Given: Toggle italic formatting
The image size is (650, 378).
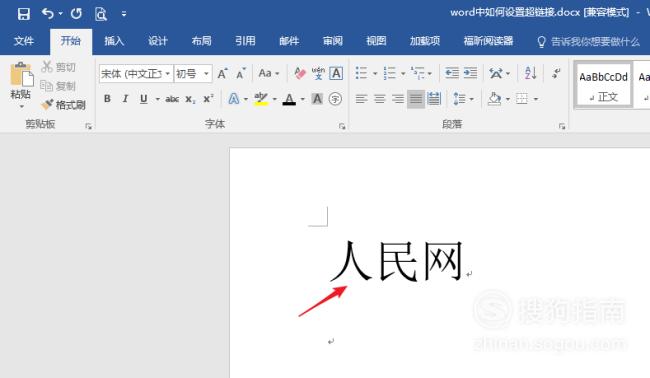Looking at the screenshot, I should (125, 99).
